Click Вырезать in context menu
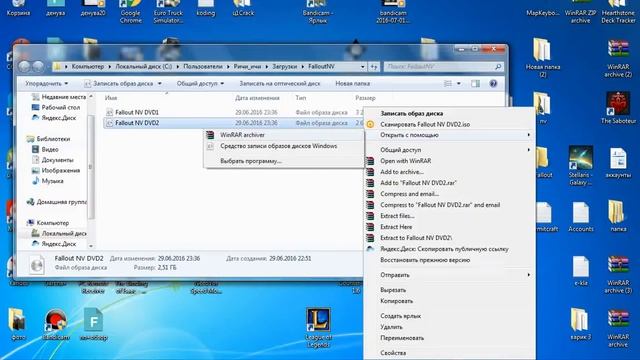The height and width of the screenshot is (360, 640). (393, 290)
